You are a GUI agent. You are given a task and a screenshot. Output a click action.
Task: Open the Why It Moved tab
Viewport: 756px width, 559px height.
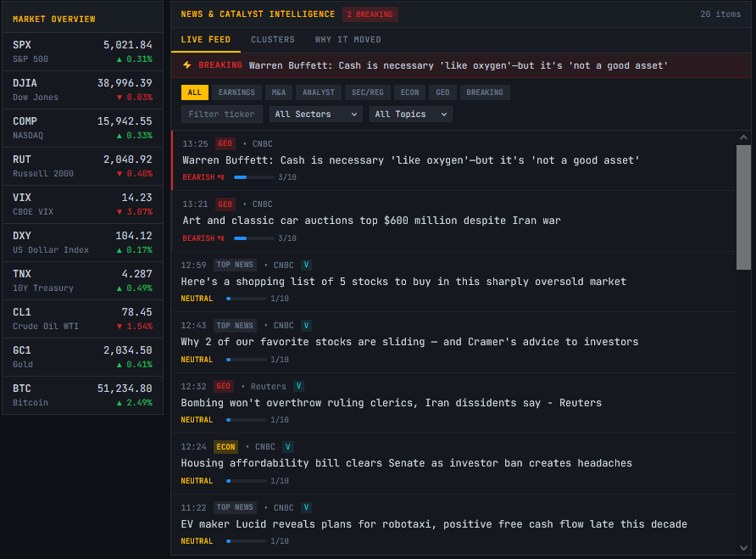click(347, 40)
